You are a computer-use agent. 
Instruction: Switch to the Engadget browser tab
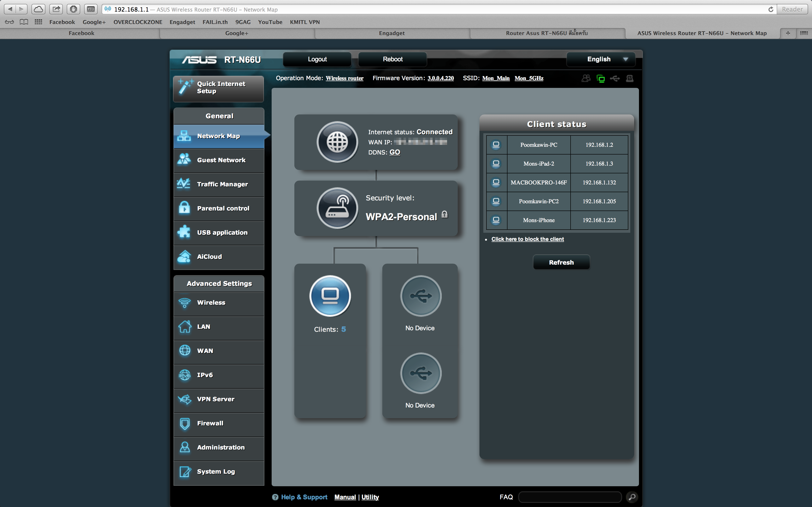point(391,33)
